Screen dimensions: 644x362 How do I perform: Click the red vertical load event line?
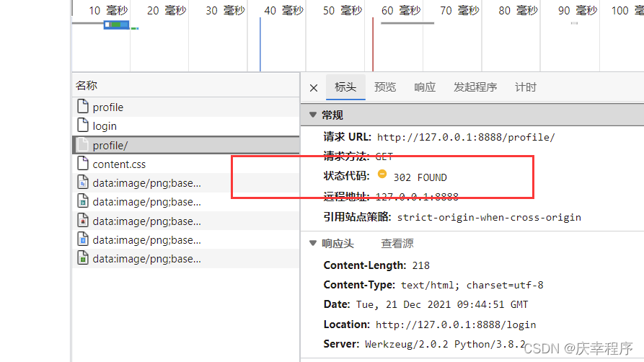tap(373, 45)
